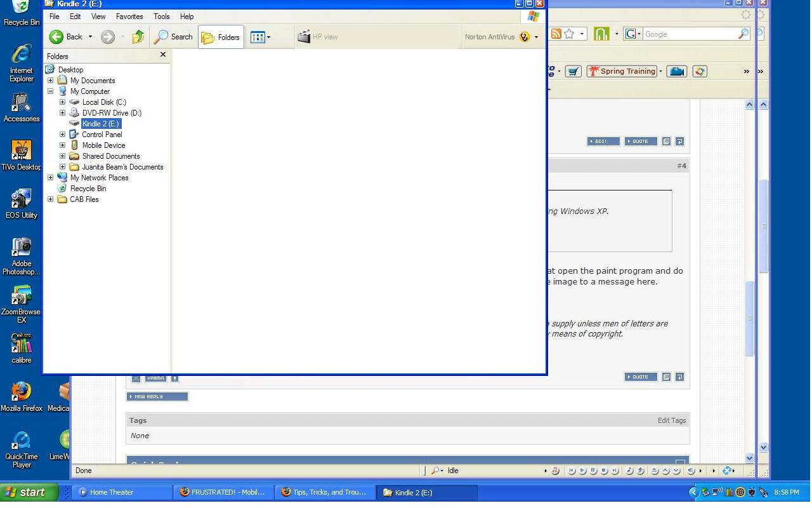This screenshot has width=812, height=508.
Task: Open the Help menu in Explorer
Action: click(187, 17)
